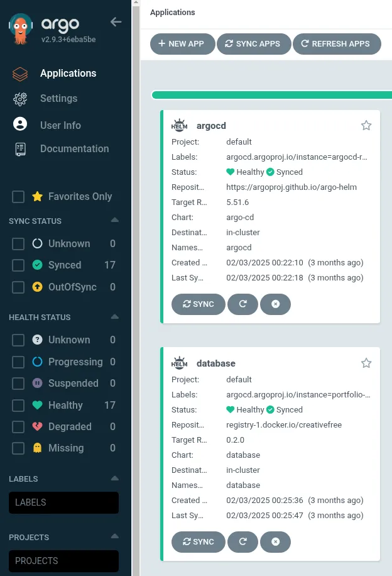This screenshot has width=392, height=576.
Task: Collapse the SYNC STATUS filter section
Action: click(114, 221)
